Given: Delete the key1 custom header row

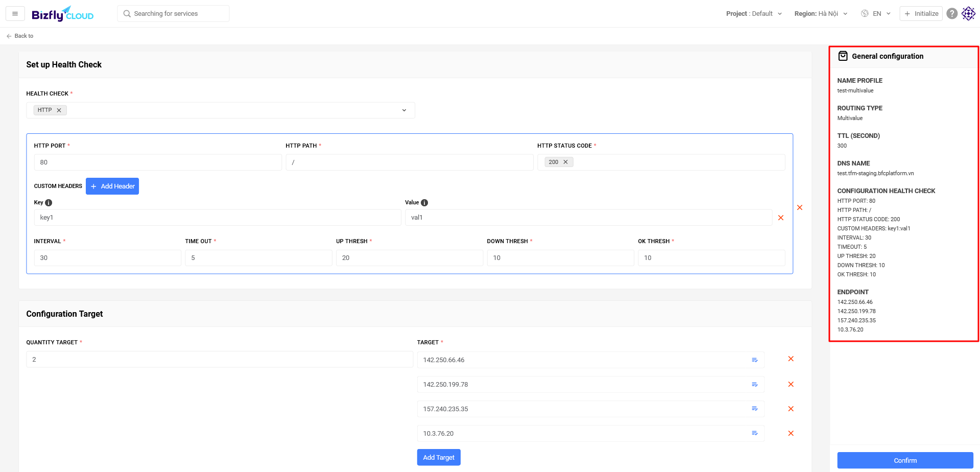Looking at the screenshot, I should tap(781, 218).
